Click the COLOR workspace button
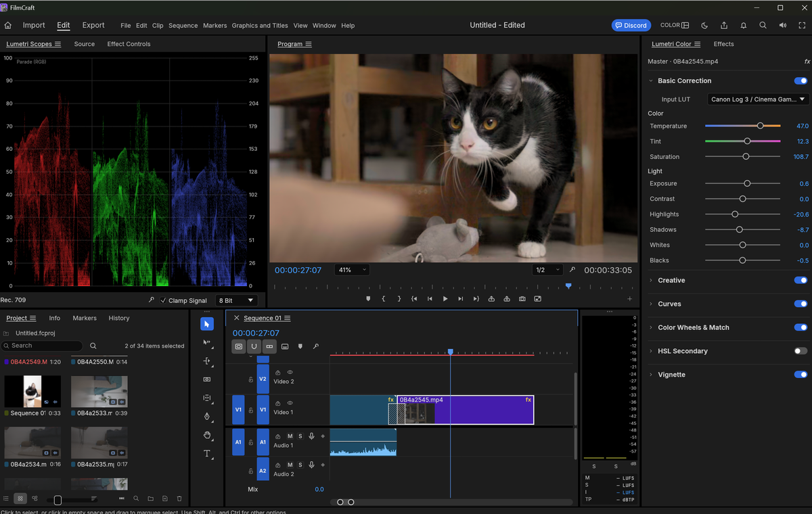The width and height of the screenshot is (812, 514). click(675, 25)
